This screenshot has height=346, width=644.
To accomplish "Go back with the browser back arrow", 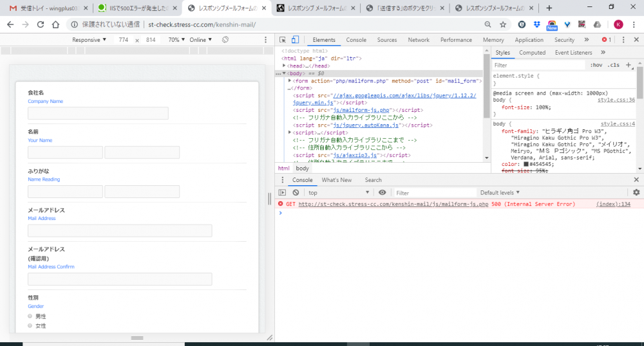I will [10, 24].
